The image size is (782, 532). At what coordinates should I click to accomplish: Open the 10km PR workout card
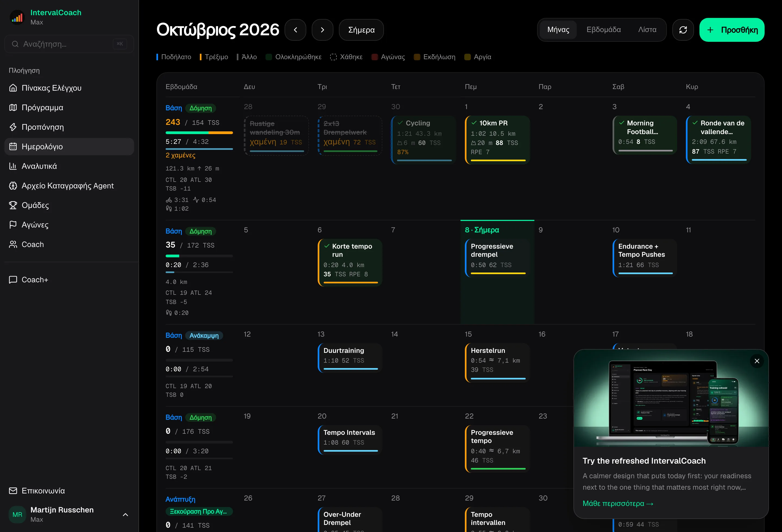click(497, 140)
